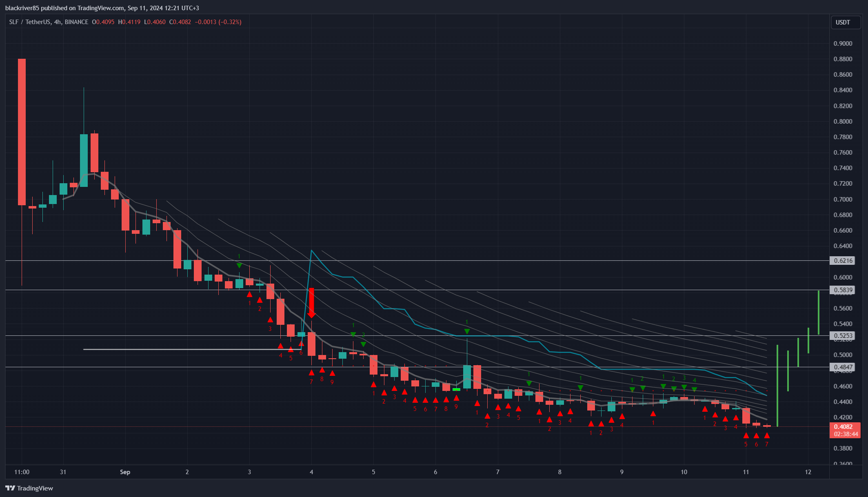Click the close price value C0.4082

[180, 22]
